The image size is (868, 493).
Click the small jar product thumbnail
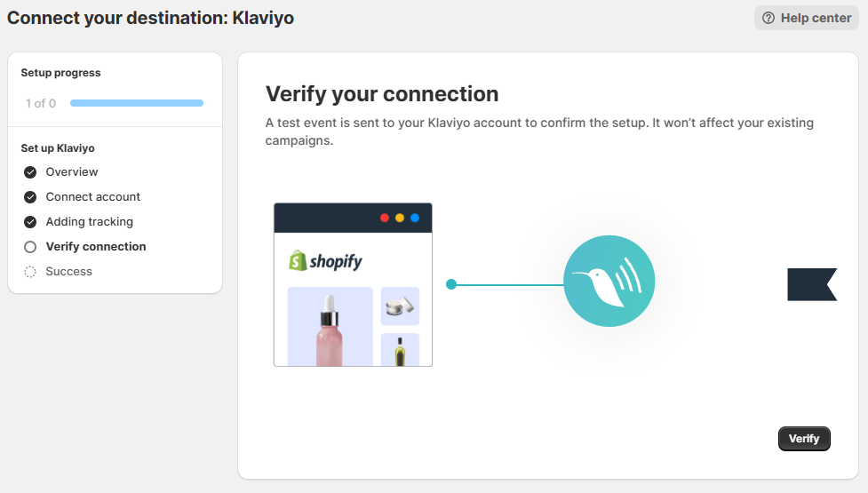tap(400, 306)
